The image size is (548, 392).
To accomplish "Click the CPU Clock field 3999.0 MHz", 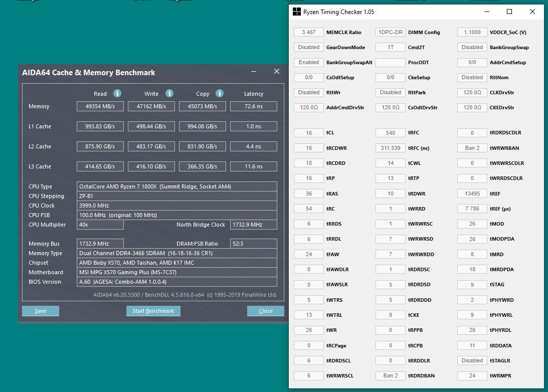I will pos(177,206).
